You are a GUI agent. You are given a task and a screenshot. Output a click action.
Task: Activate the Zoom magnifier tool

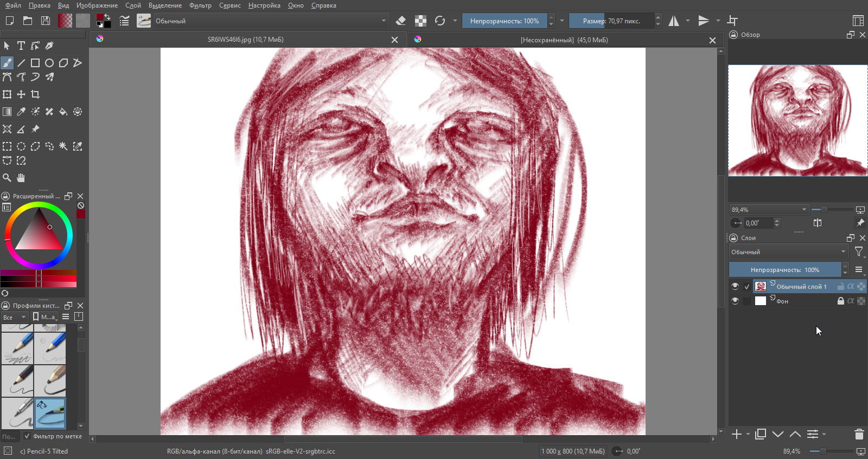7,178
